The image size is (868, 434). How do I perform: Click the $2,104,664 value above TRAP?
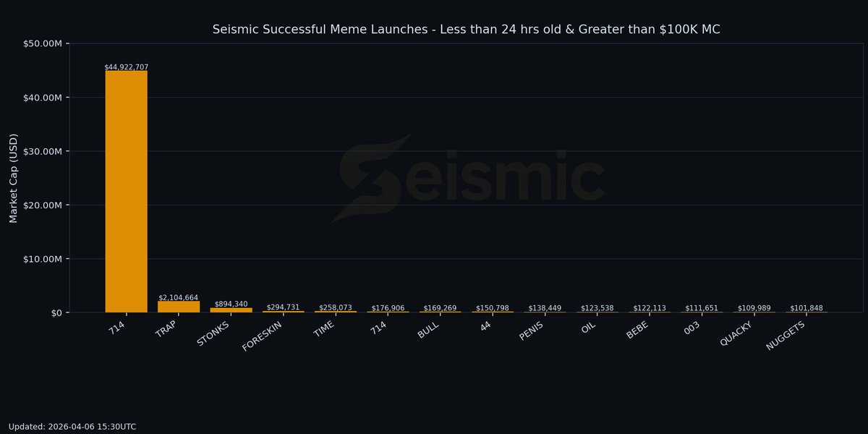click(x=179, y=297)
